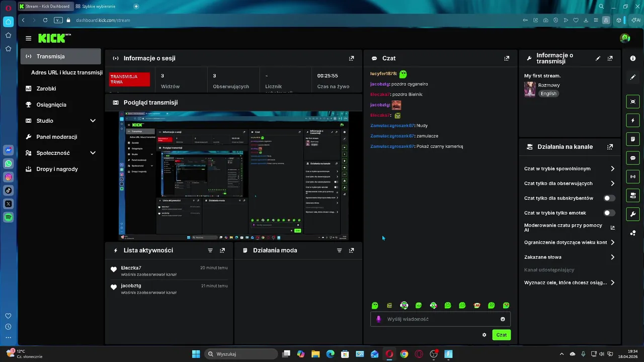
Task: Toggle Czat w trybie tylko emotek switch
Action: coord(609,213)
